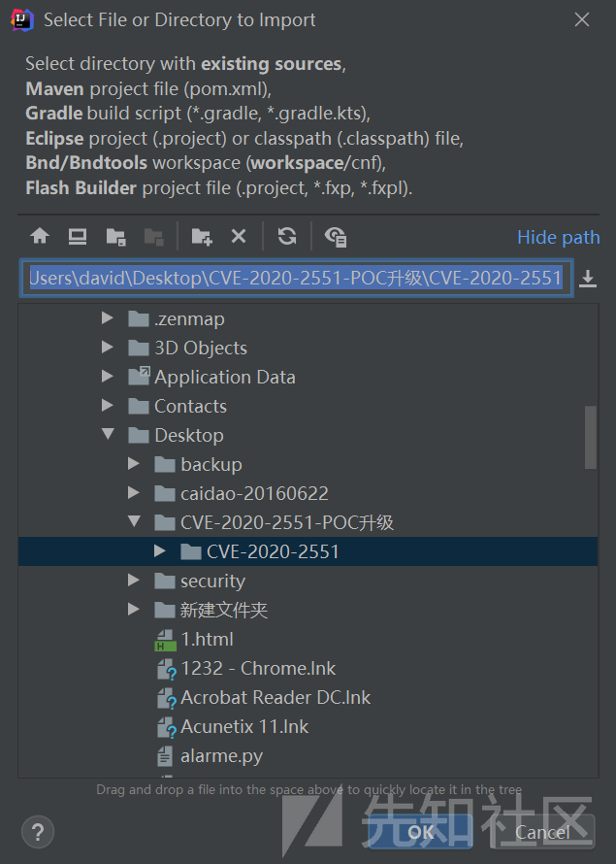
Task: Expand the security folder
Action: click(x=133, y=580)
